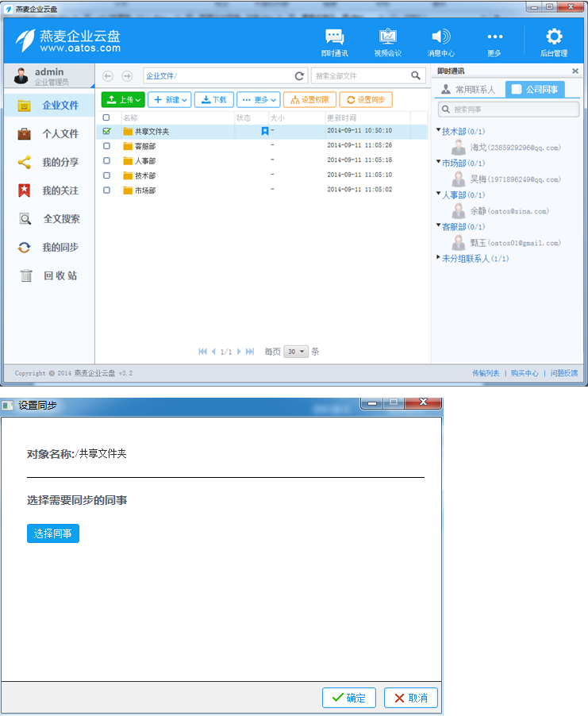Screen dimensions: 588x716
Task: Click the refresh icon in path bar
Action: [x=299, y=76]
